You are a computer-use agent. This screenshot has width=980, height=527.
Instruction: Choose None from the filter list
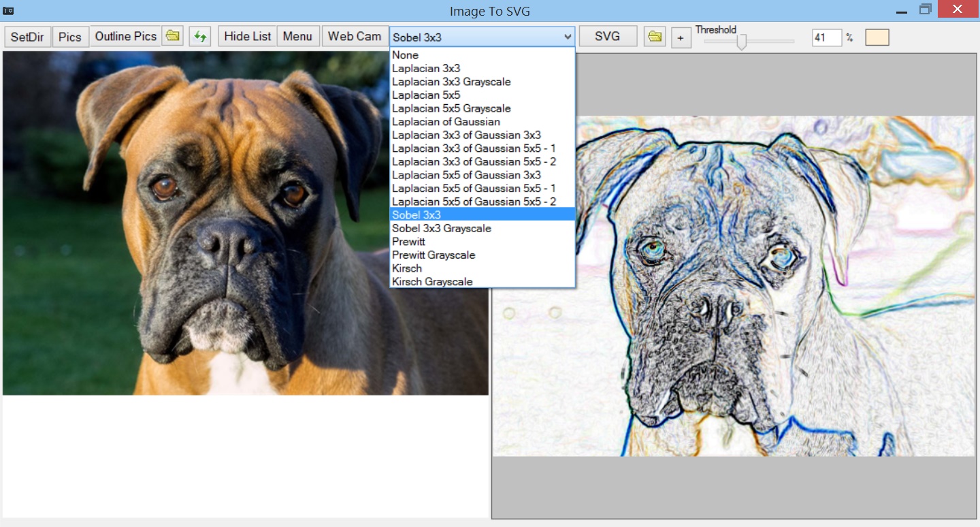click(x=483, y=55)
